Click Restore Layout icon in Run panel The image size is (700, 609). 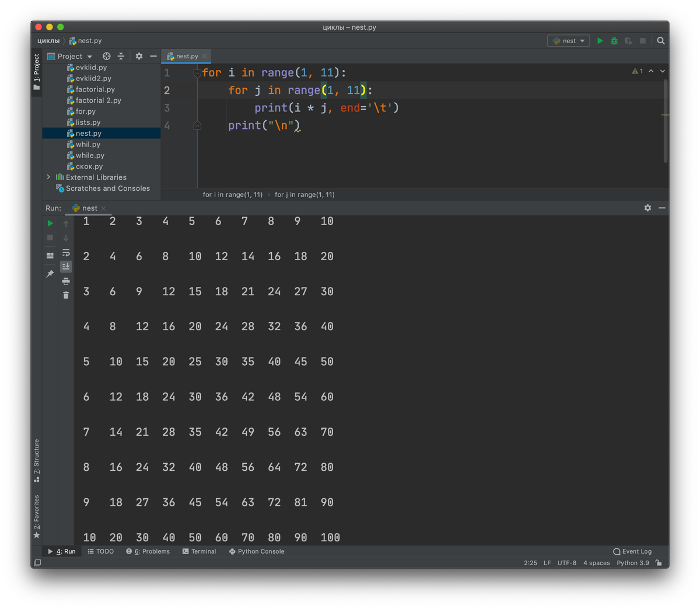50,256
